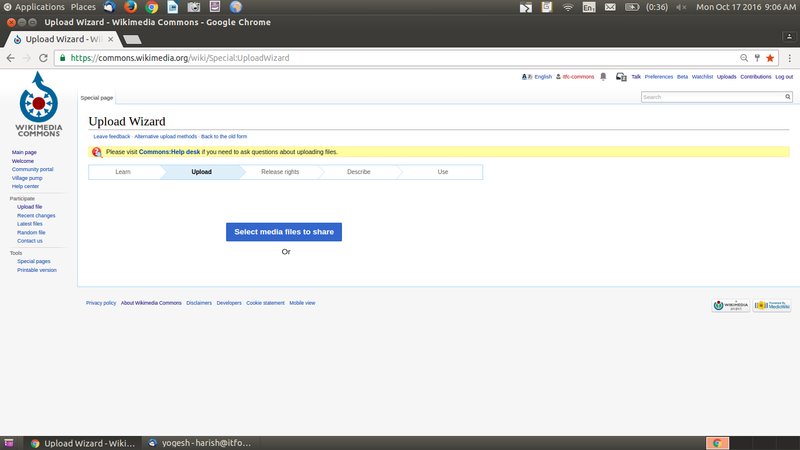Open the Wi-Fi network indicator
This screenshot has width=800, height=450.
568,7
